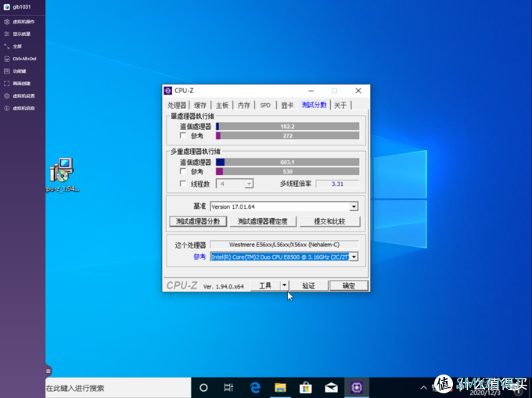Click the 測試處理器穩定度 button

point(263,221)
